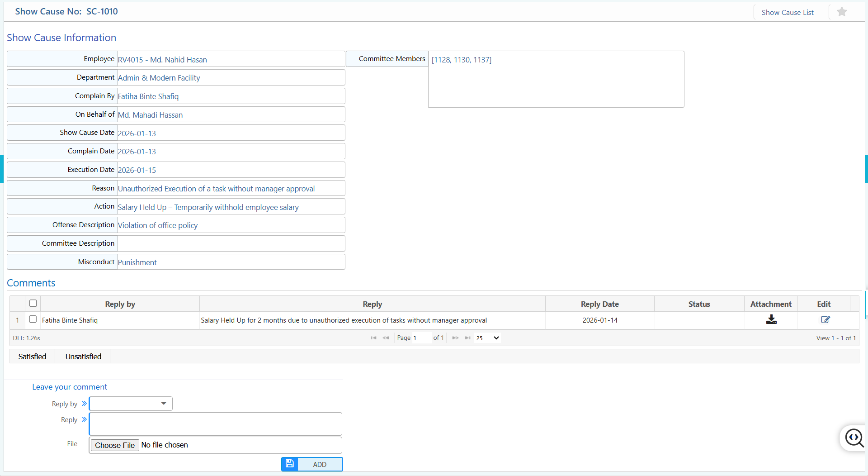Check the checkbox on Fatiha Binte Shafiq's comment
The image size is (868, 476).
(x=33, y=319)
